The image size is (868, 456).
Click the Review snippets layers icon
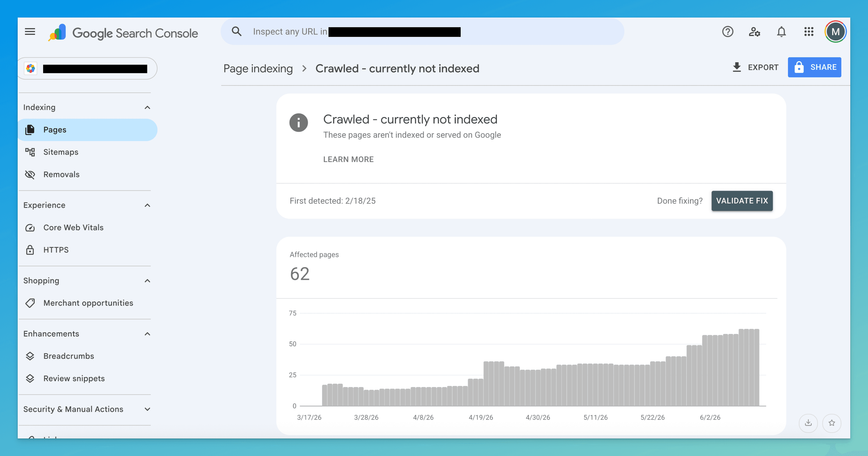(30, 378)
